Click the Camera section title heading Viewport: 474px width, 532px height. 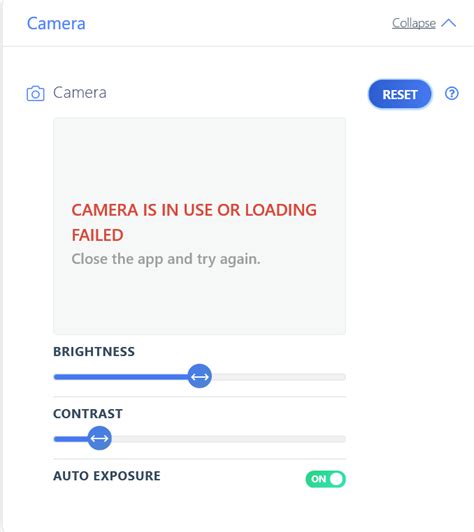tap(56, 23)
